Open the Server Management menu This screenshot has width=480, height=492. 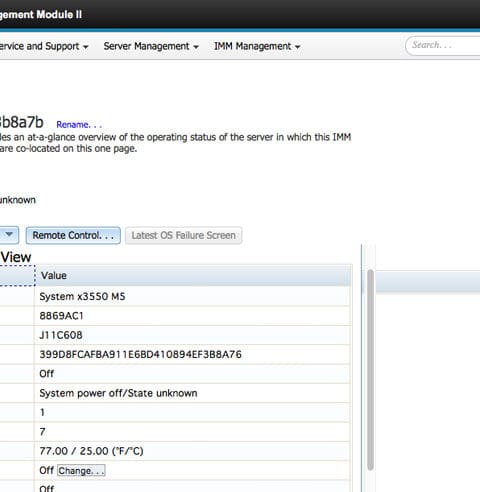(x=151, y=46)
